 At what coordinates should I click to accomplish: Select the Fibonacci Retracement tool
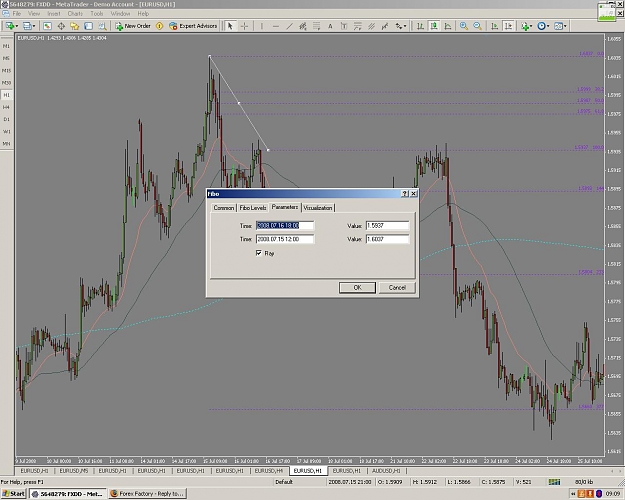(x=316, y=26)
